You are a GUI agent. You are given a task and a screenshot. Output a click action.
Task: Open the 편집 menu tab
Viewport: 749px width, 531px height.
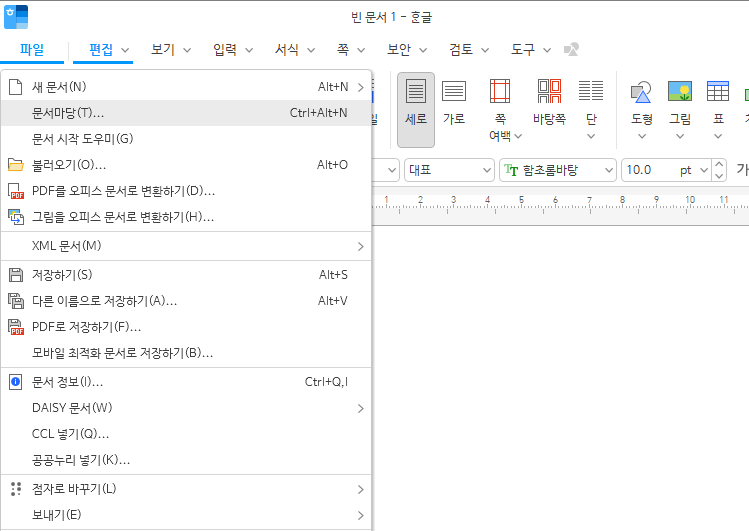(101, 50)
